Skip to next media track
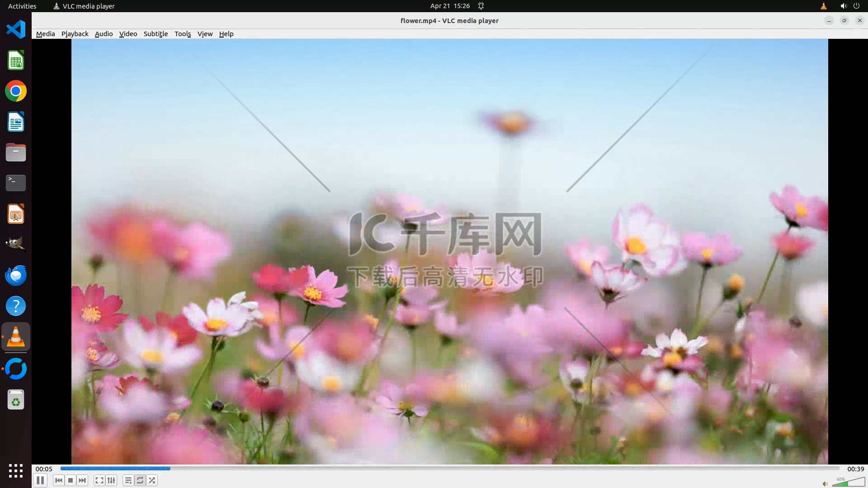This screenshot has width=868, height=488. [x=82, y=480]
